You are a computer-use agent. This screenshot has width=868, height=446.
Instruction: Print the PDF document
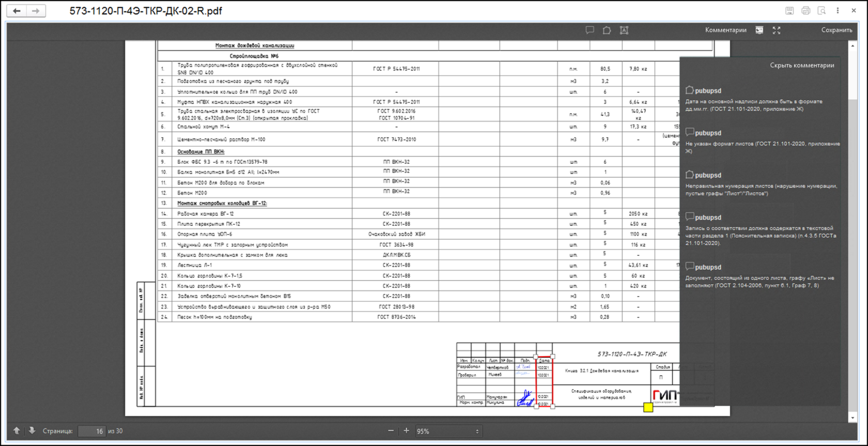[805, 11]
